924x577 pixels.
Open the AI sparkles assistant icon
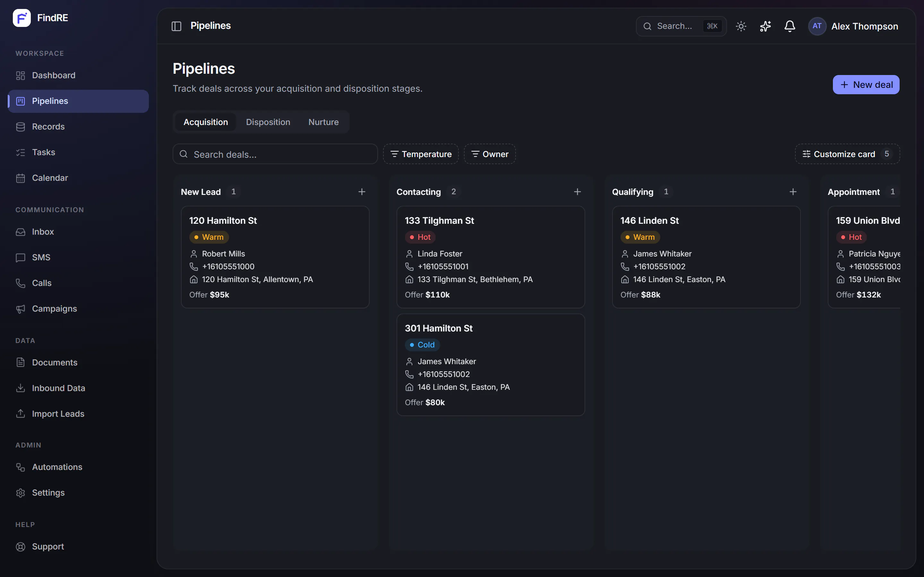pyautogui.click(x=765, y=26)
